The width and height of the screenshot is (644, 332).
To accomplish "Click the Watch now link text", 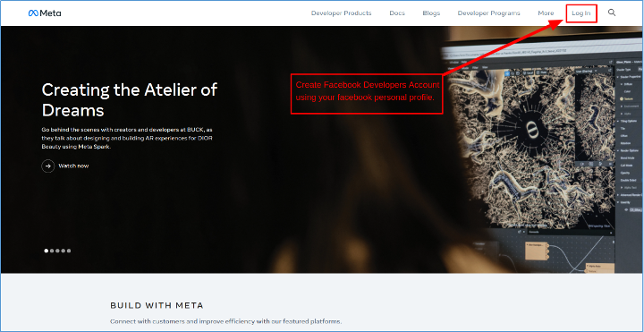I will pyautogui.click(x=73, y=166).
